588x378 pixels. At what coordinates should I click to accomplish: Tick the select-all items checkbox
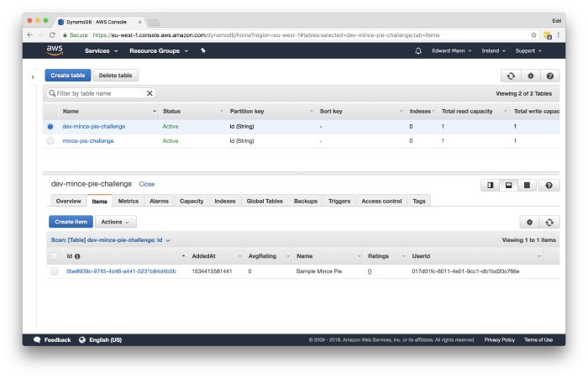pos(55,256)
